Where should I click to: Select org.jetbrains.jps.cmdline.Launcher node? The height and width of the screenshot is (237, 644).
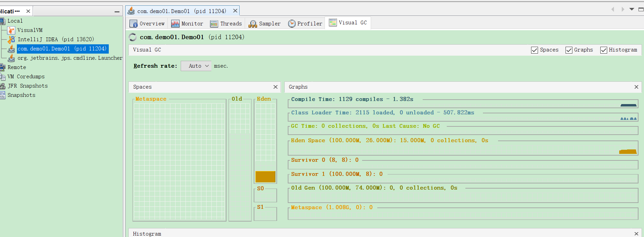click(70, 58)
